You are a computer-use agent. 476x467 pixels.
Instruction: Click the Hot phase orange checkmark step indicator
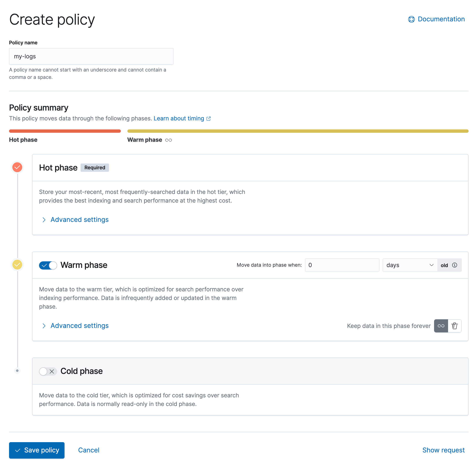17,167
